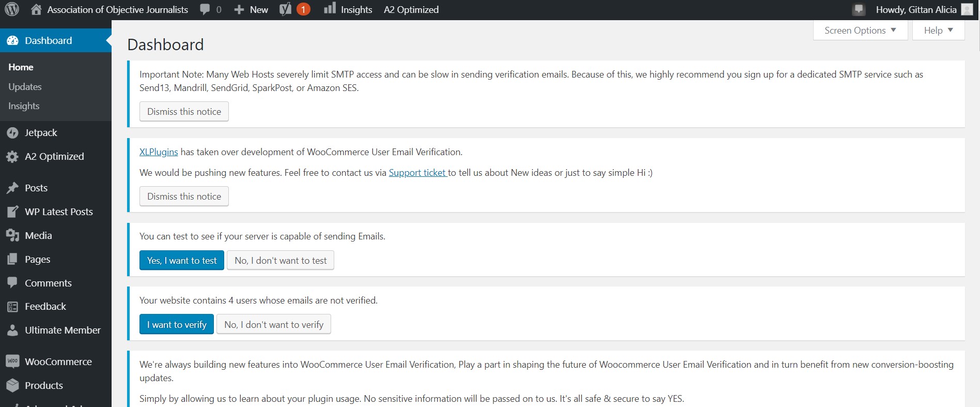
Task: Click Yes, I want to test
Action: click(182, 261)
